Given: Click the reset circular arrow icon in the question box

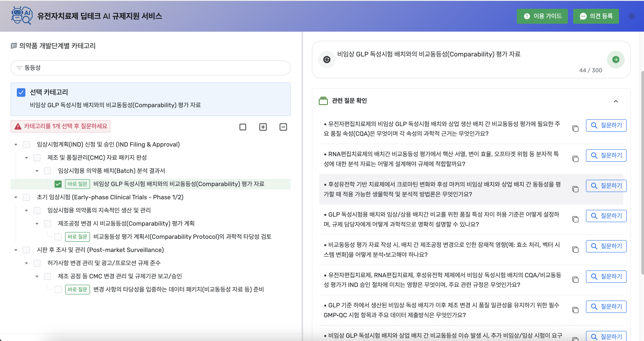Looking at the screenshot, I should 326,60.
